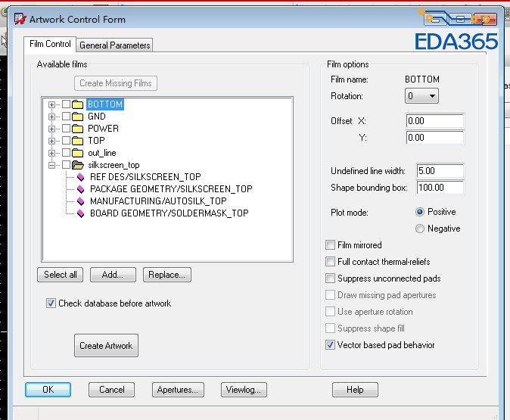Screen dimensions: 510x420
Task: Click the Create Artwork button
Action: pyautogui.click(x=106, y=346)
